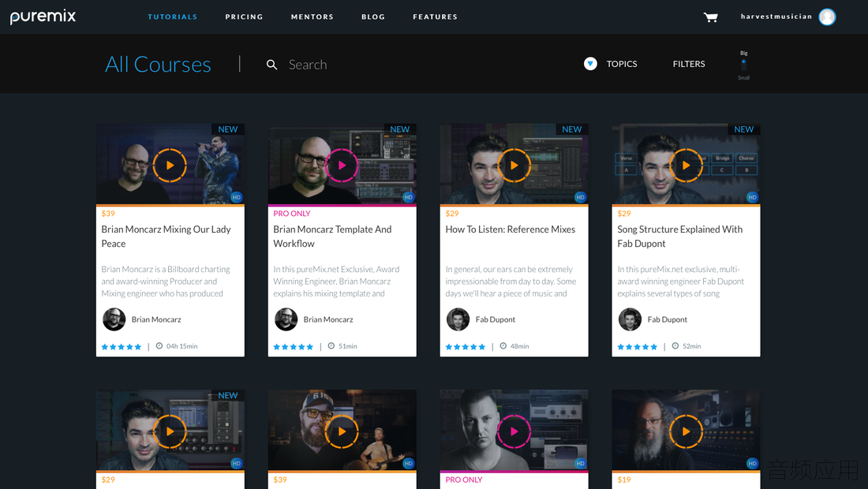
Task: Click star rating on Template And Workflow card
Action: (x=294, y=347)
